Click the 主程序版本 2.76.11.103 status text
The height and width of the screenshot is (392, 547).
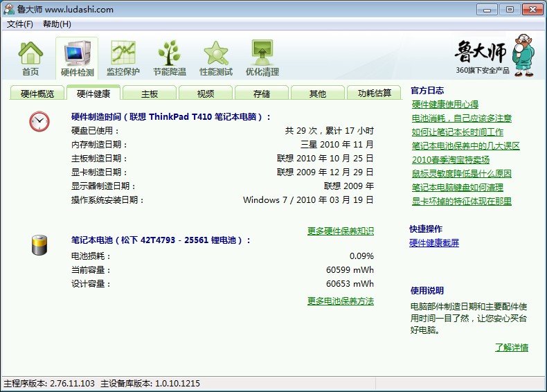click(x=49, y=384)
